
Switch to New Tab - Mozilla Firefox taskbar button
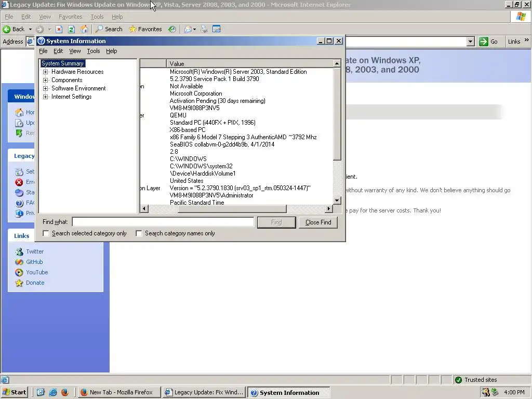(x=119, y=393)
